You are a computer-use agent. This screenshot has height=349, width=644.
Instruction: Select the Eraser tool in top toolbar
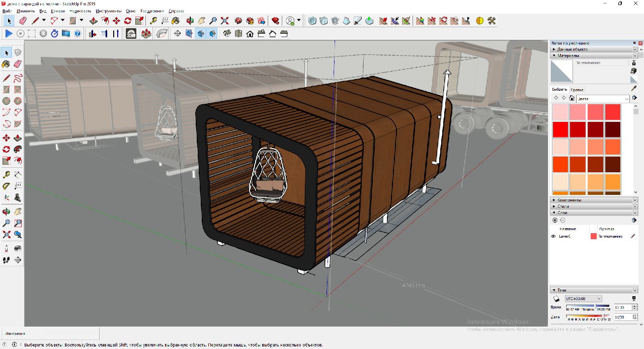pyautogui.click(x=23, y=21)
